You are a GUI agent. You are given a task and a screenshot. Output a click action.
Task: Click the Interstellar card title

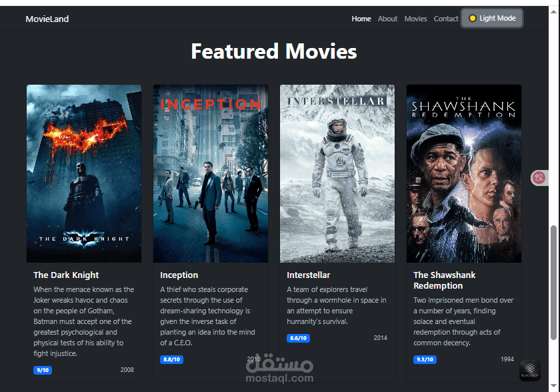[309, 275]
